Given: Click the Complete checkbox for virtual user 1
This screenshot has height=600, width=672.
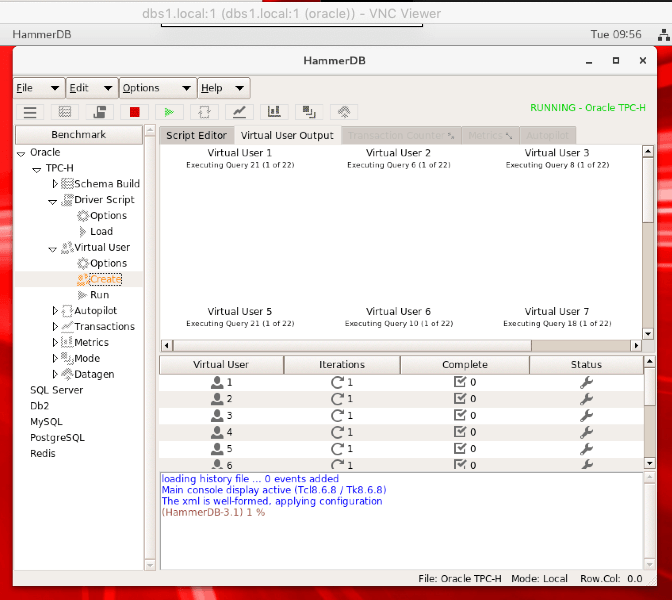Looking at the screenshot, I should pyautogui.click(x=460, y=382).
